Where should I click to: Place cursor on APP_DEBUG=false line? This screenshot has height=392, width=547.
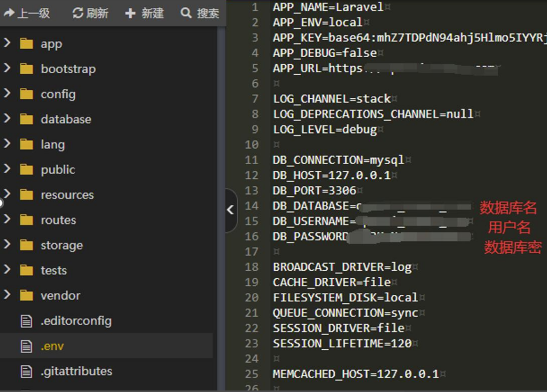point(324,53)
